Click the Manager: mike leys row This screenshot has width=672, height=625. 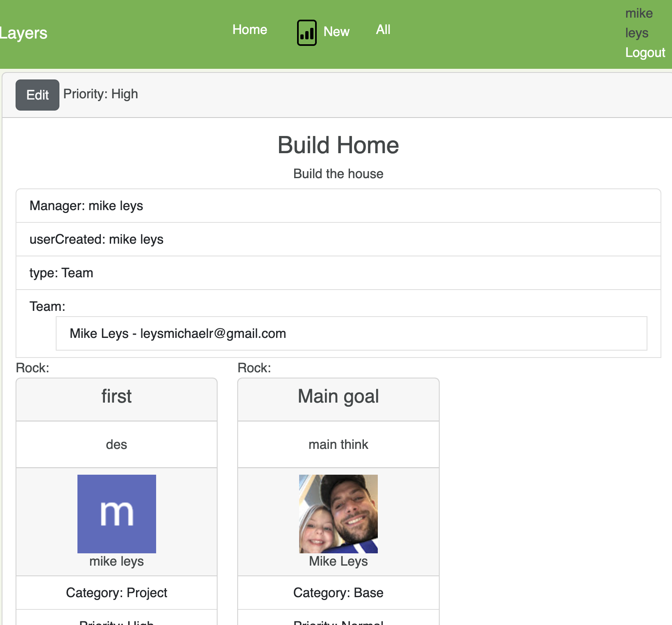338,206
